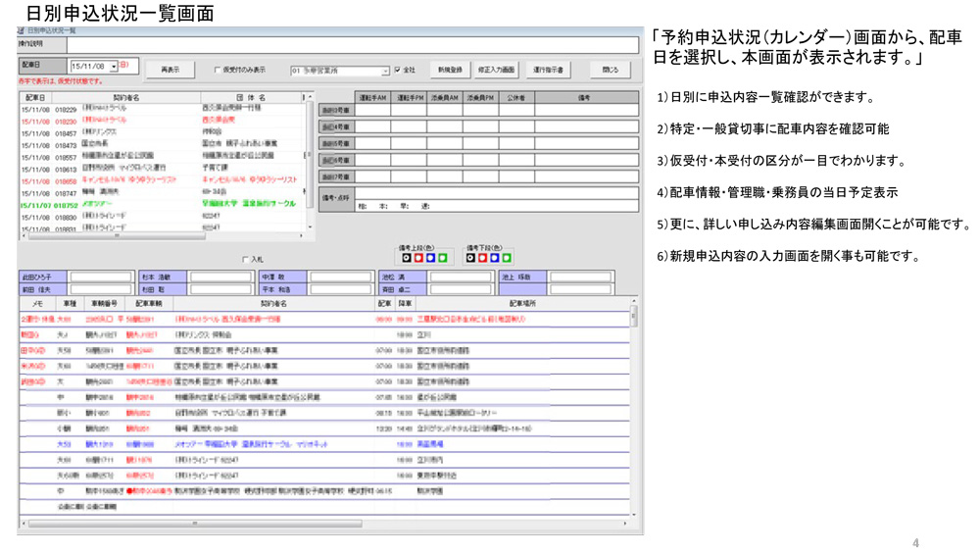The height and width of the screenshot is (554, 980).
Task: Select the upper list row 018473
Action: pyautogui.click(x=163, y=145)
